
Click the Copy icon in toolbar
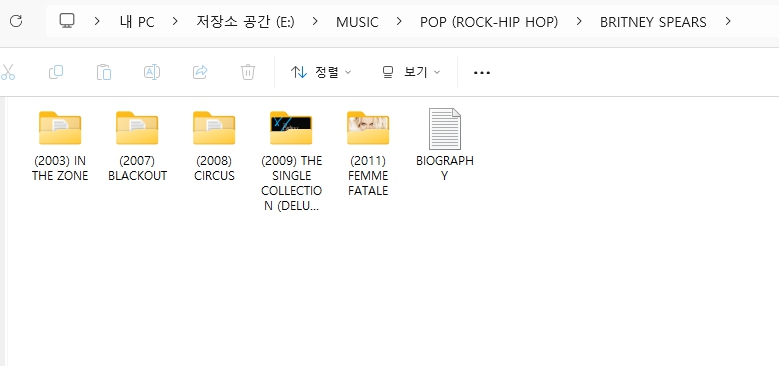pos(56,73)
